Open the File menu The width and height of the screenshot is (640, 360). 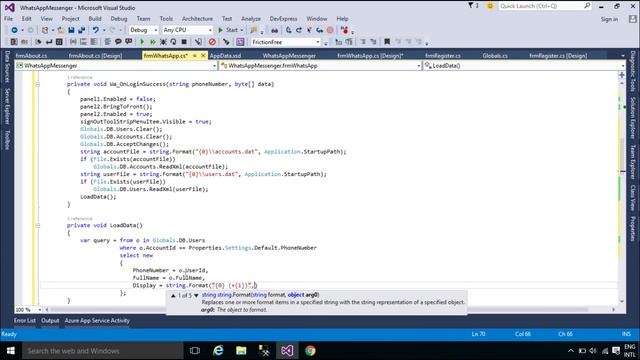pyautogui.click(x=9, y=19)
